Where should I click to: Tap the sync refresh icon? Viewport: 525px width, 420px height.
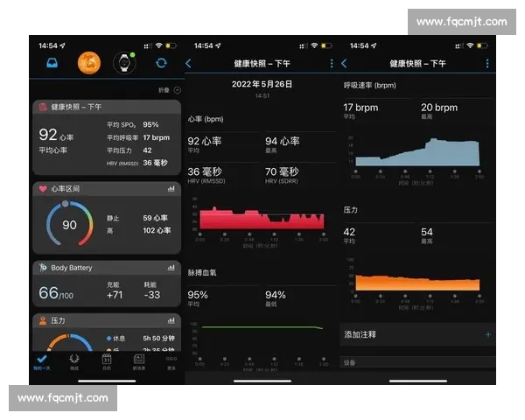(x=161, y=63)
